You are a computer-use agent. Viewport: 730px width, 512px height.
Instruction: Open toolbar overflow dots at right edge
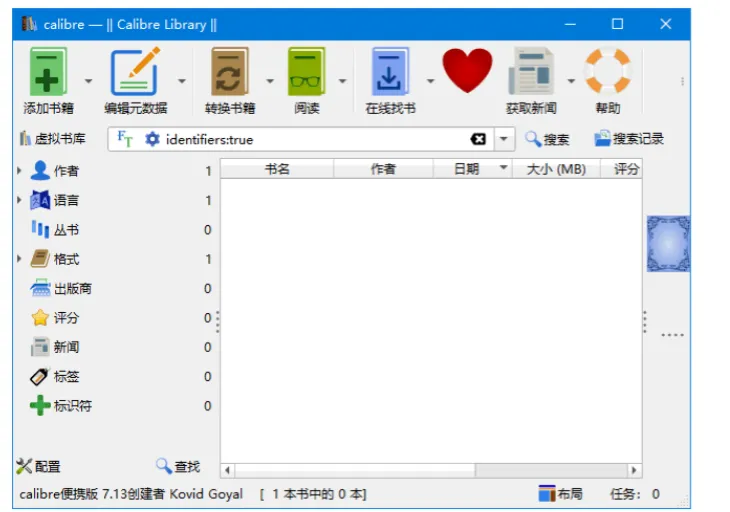point(682,81)
